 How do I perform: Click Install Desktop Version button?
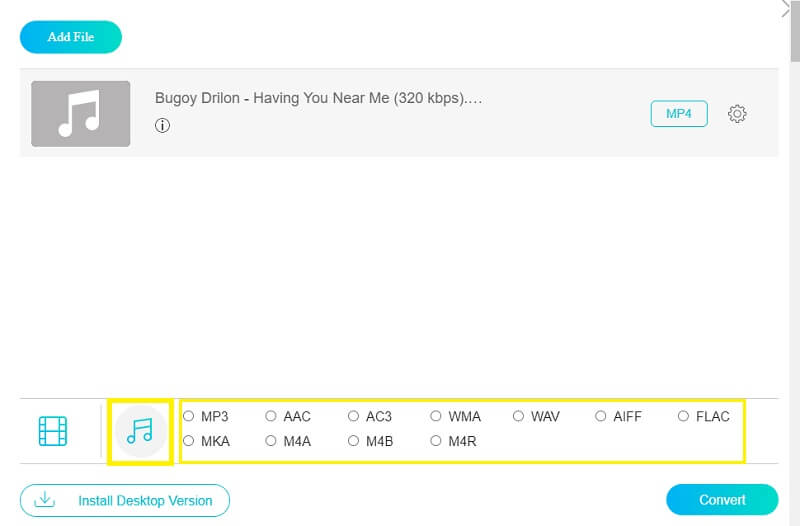tap(125, 500)
